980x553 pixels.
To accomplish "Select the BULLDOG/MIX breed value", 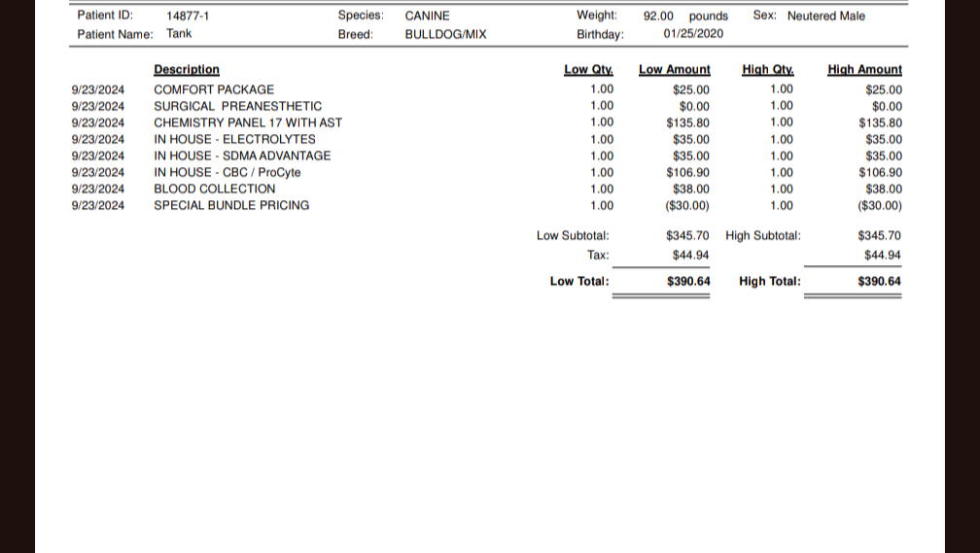I will click(x=445, y=34).
